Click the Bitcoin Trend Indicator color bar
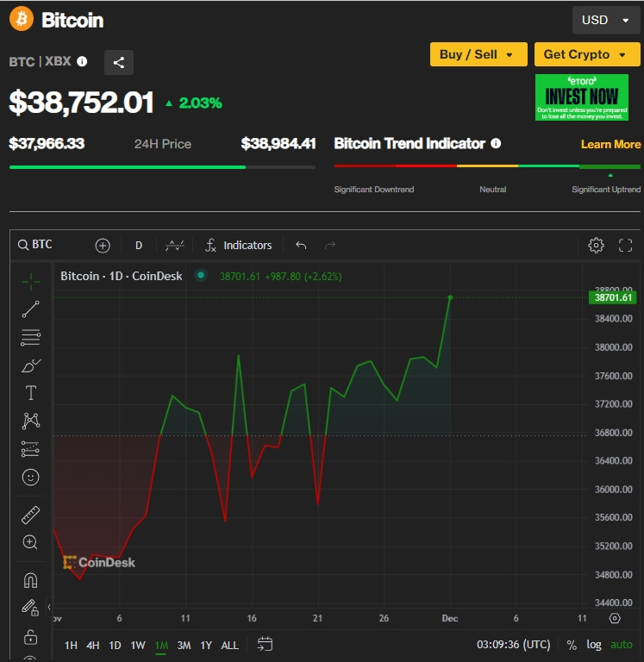This screenshot has width=644, height=662. (x=487, y=165)
